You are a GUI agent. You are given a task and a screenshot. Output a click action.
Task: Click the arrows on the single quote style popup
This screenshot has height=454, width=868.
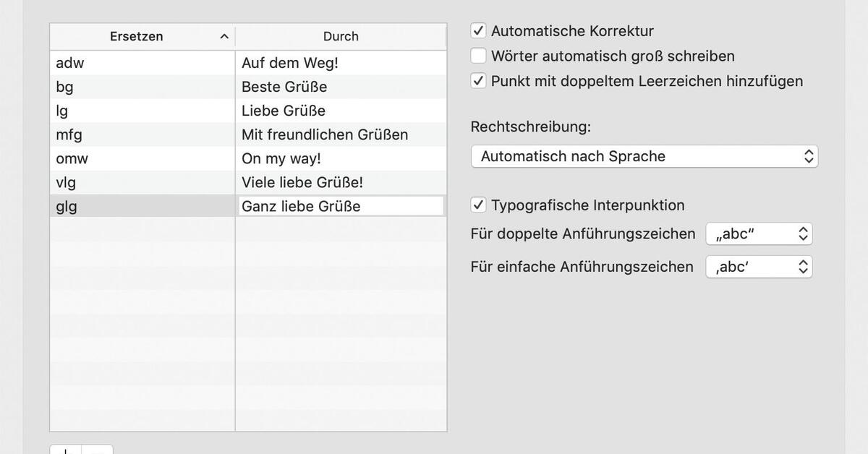(x=801, y=266)
